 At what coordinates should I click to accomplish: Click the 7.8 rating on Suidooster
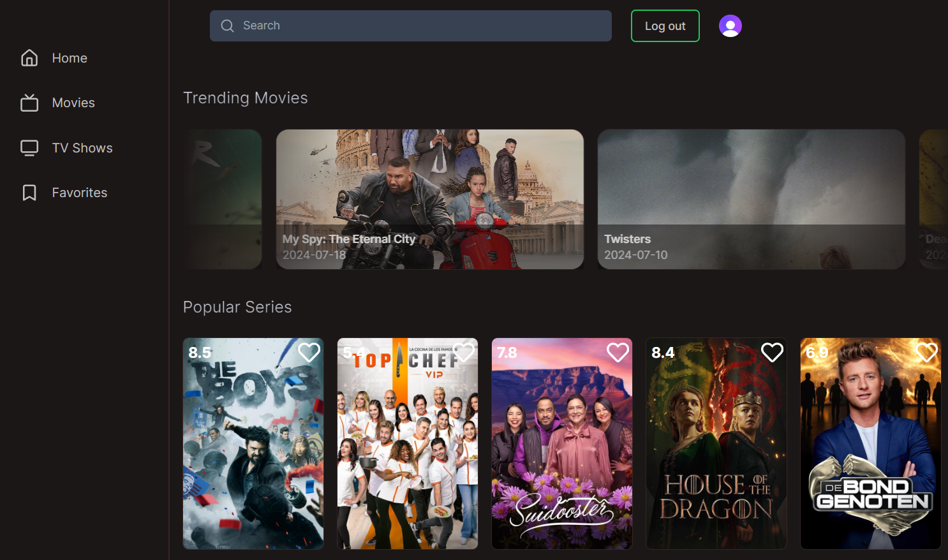[x=507, y=352]
